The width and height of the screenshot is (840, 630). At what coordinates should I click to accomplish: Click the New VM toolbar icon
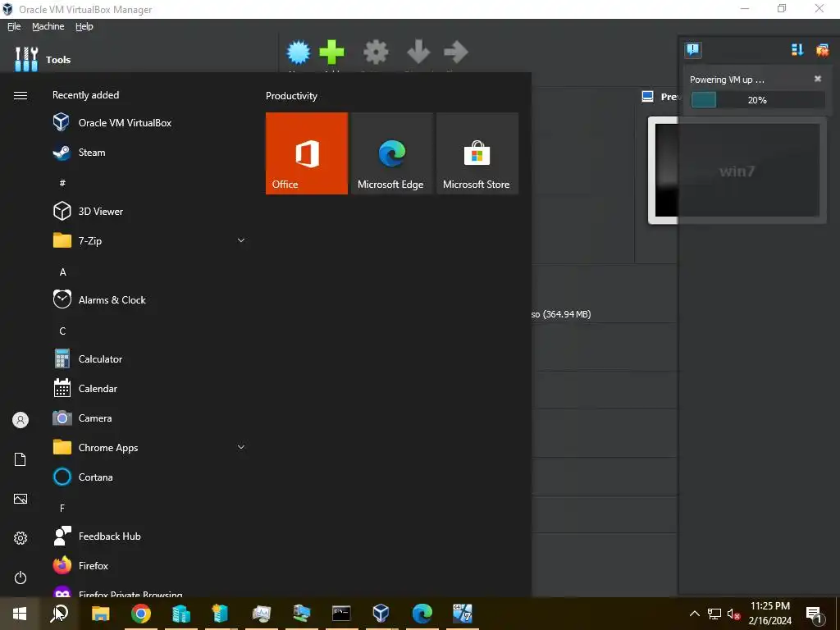[299, 52]
